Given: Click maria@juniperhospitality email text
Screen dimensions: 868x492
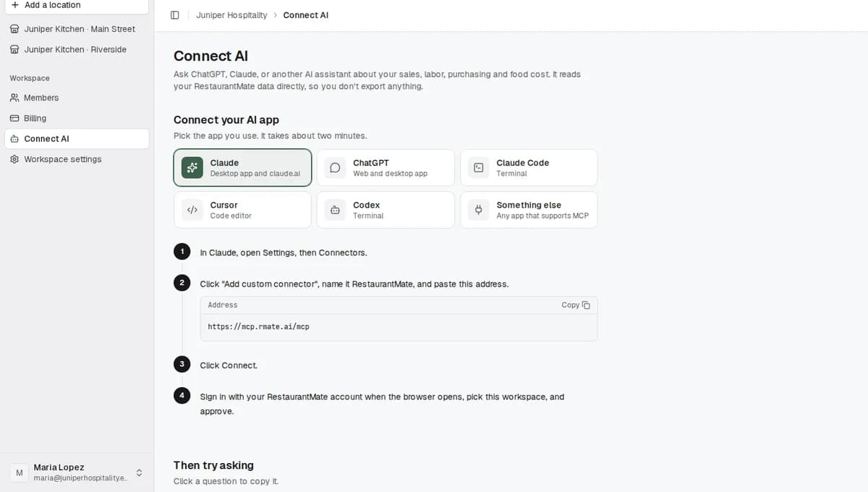Looking at the screenshot, I should point(80,478).
